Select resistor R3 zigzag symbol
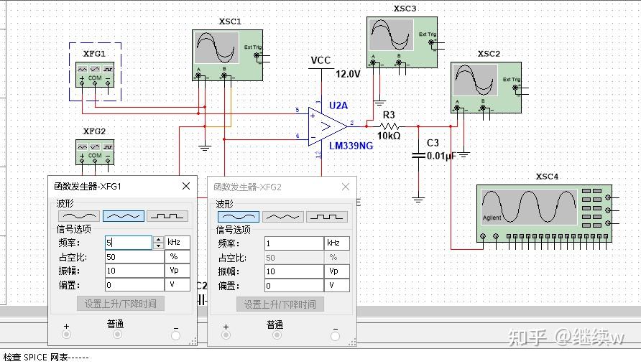The image size is (641, 364). [x=389, y=126]
